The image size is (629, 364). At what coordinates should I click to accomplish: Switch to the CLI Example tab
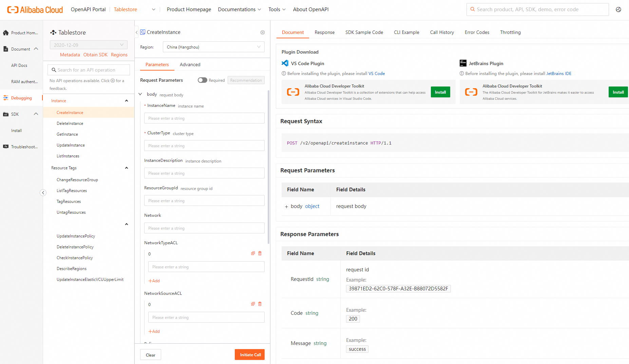[407, 32]
